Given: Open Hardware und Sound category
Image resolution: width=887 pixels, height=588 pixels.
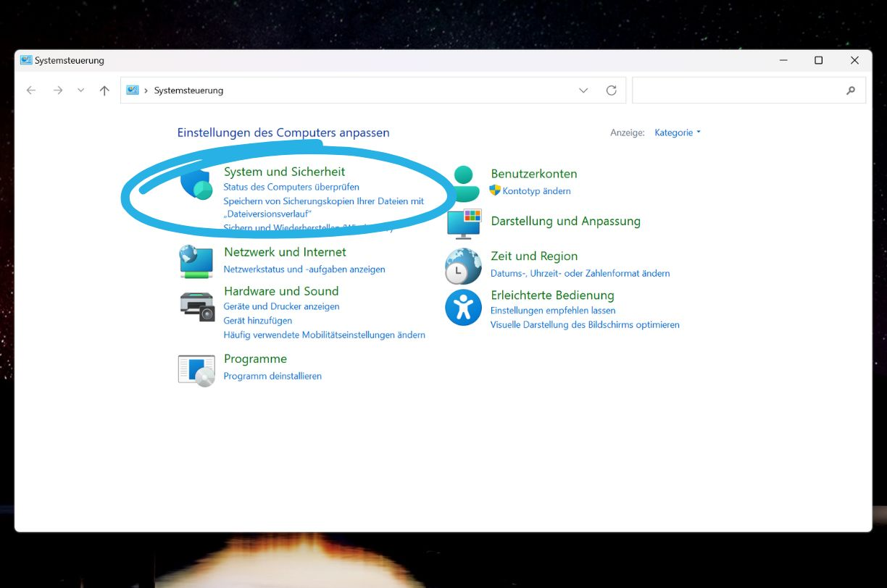Looking at the screenshot, I should (x=281, y=291).
